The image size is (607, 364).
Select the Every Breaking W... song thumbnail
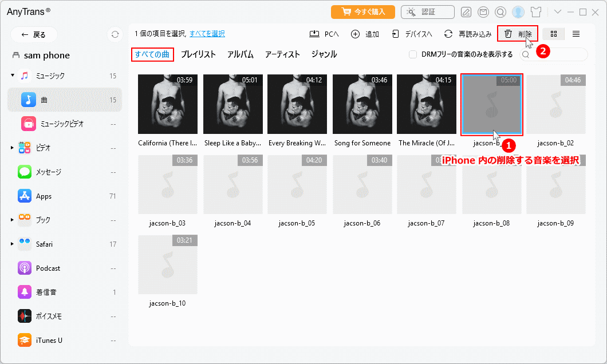pyautogui.click(x=297, y=104)
